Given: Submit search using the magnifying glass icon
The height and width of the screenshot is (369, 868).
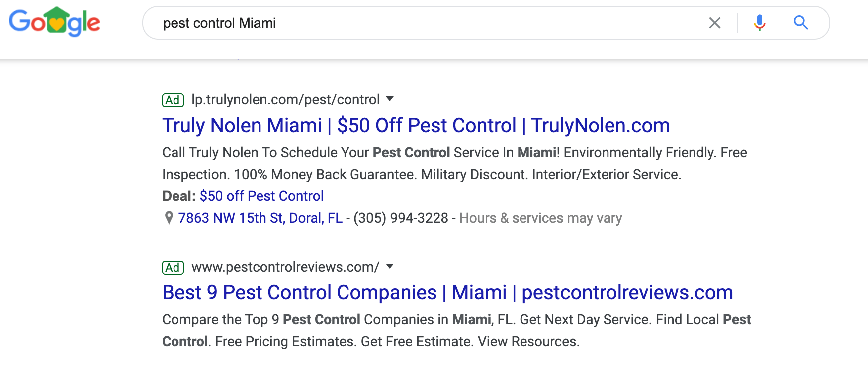Looking at the screenshot, I should tap(800, 23).
